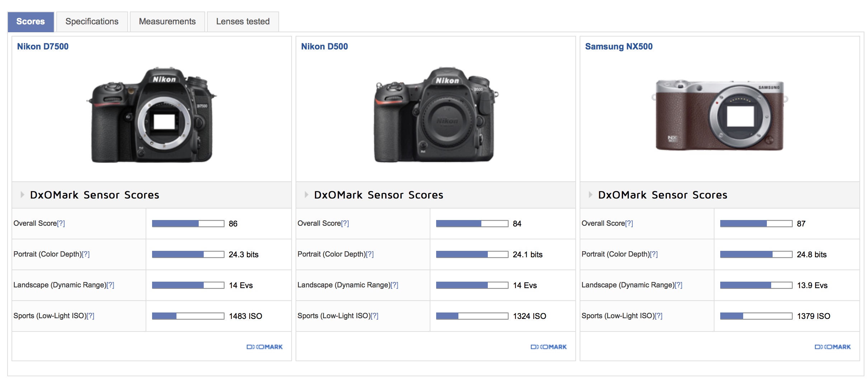Image resolution: width=868 pixels, height=382 pixels.
Task: Open Sports Low-Light ISO help [?] for Nikon D7500
Action: click(90, 316)
